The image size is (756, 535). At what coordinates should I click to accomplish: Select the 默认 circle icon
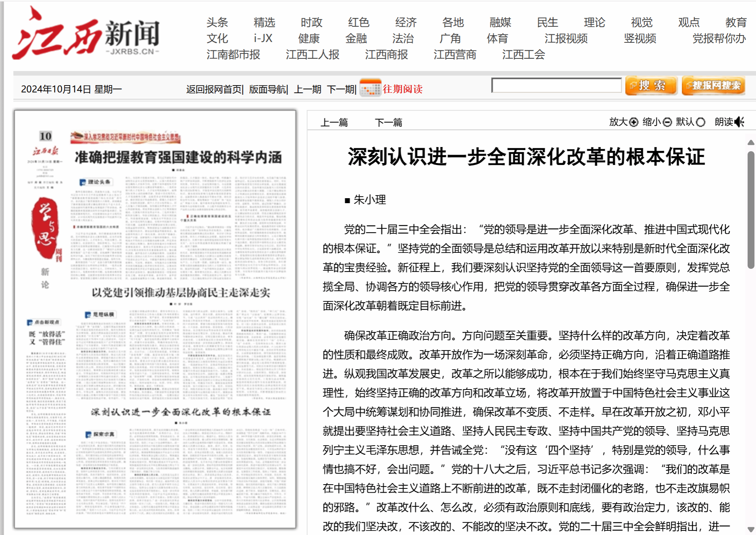(x=701, y=122)
